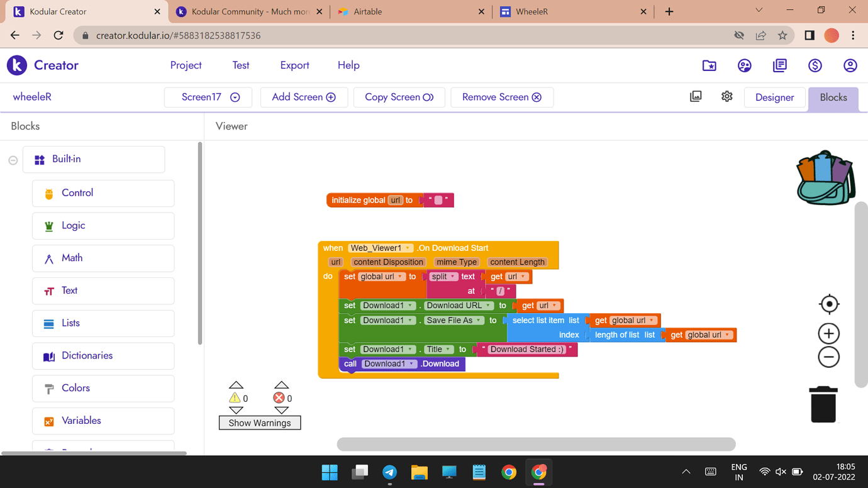The image size is (868, 488).
Task: Open the split operation dropdown
Action: (x=443, y=277)
